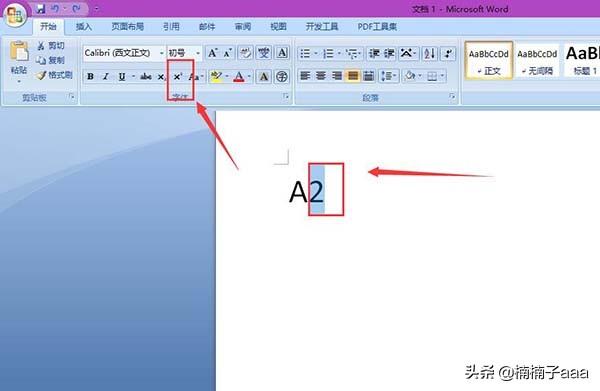Apply the yellow text highlight color
This screenshot has width=600, height=391.
coord(216,77)
